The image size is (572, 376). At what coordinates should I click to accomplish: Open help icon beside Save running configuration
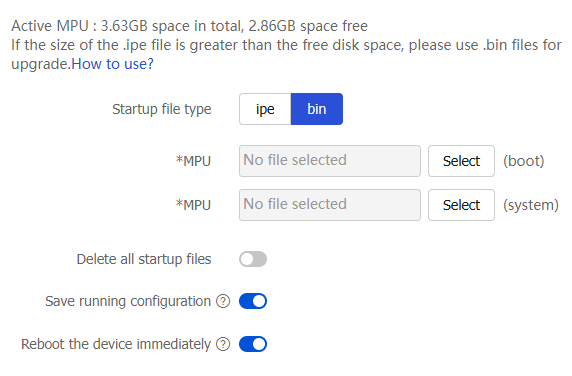[x=223, y=301]
